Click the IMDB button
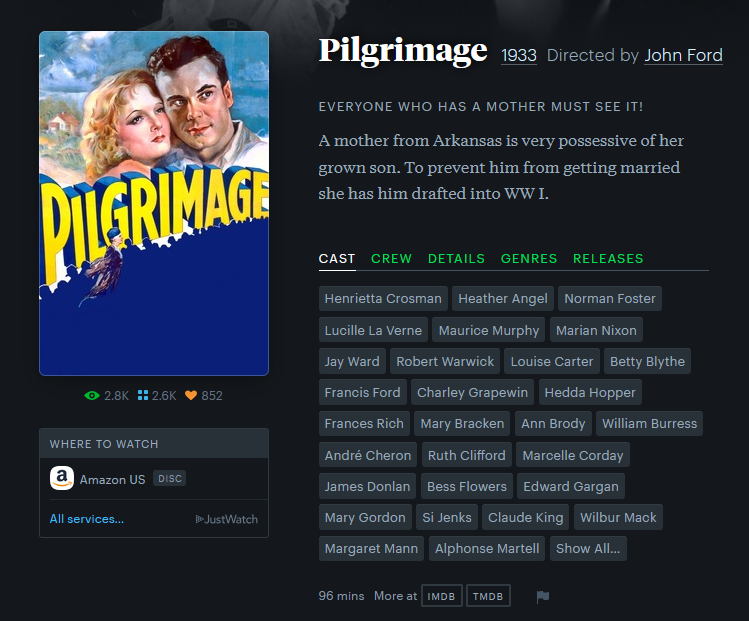 point(441,596)
